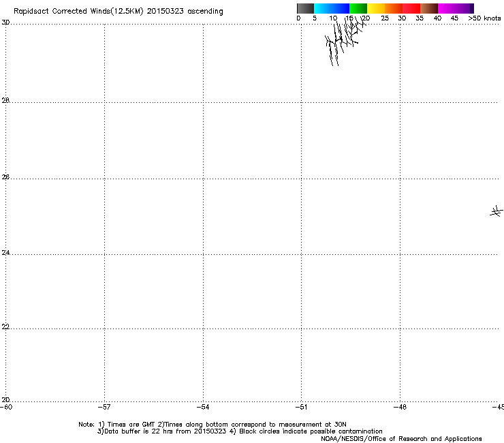Click the legend scale value '35'

click(420, 18)
